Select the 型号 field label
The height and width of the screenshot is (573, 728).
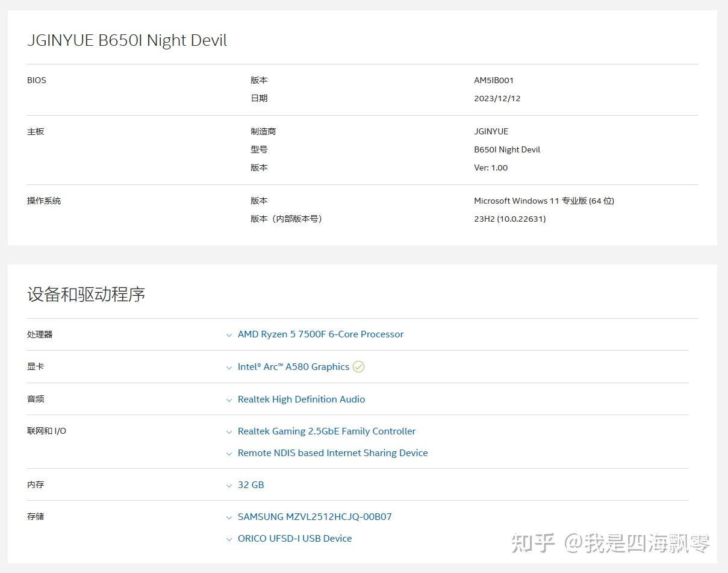[x=259, y=149]
